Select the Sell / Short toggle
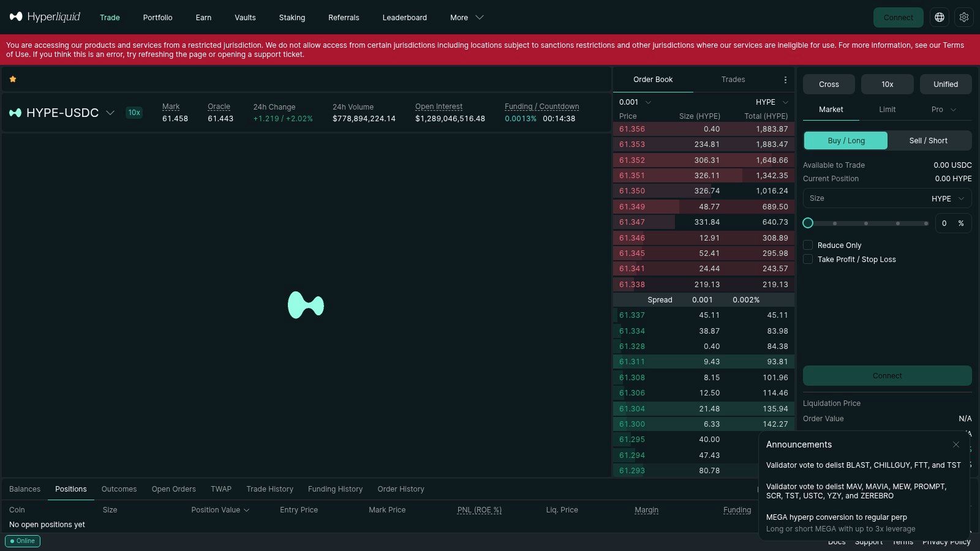This screenshot has height=551, width=980. pos(929,140)
